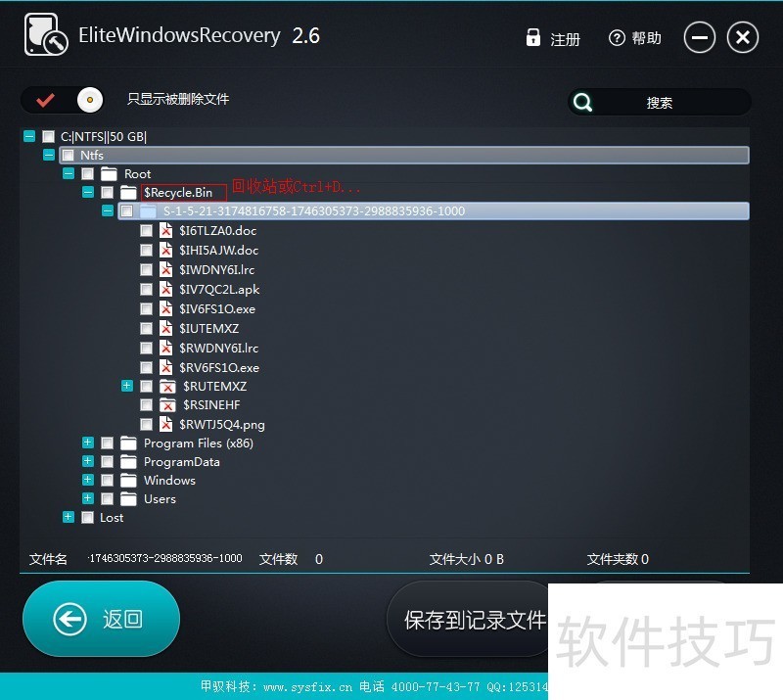The height and width of the screenshot is (700, 783).
Task: Collapse the C: NTFS 50 GB drive node
Action: pyautogui.click(x=29, y=137)
